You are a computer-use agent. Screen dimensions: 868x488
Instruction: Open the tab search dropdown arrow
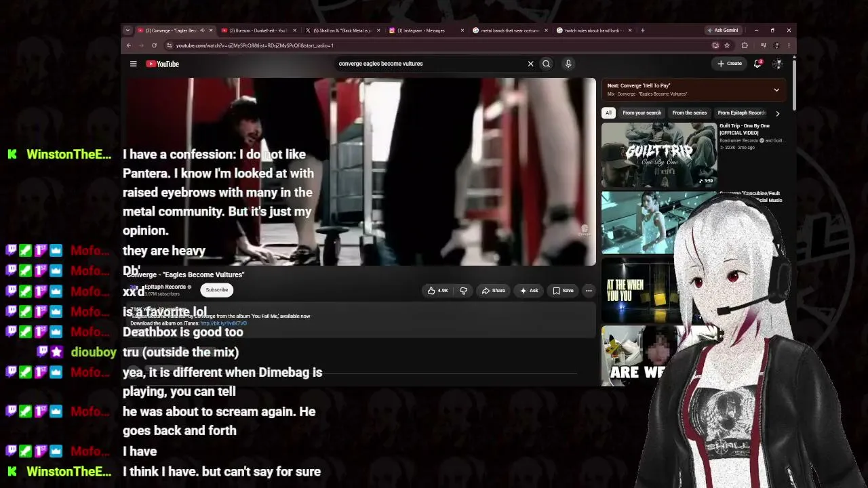pos(127,30)
